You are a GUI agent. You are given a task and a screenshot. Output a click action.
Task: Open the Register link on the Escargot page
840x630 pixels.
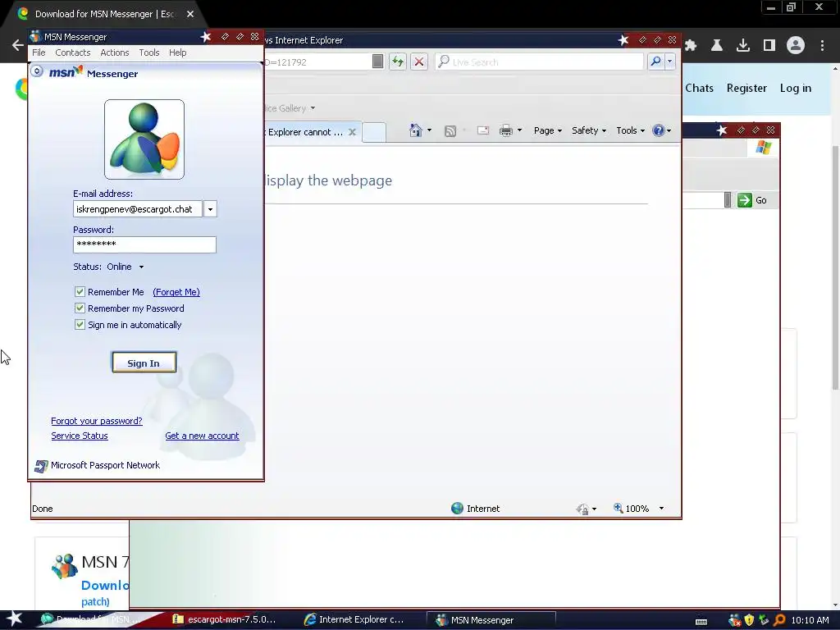(x=746, y=88)
